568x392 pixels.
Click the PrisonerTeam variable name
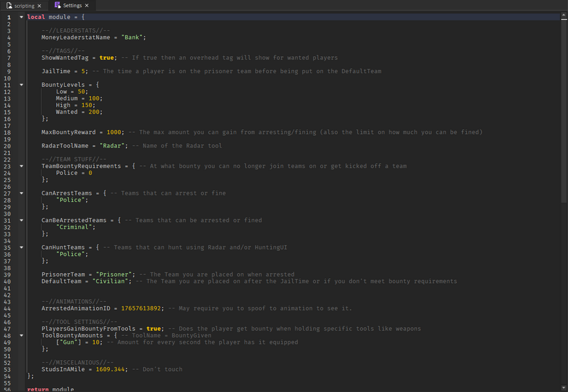pyautogui.click(x=63, y=274)
